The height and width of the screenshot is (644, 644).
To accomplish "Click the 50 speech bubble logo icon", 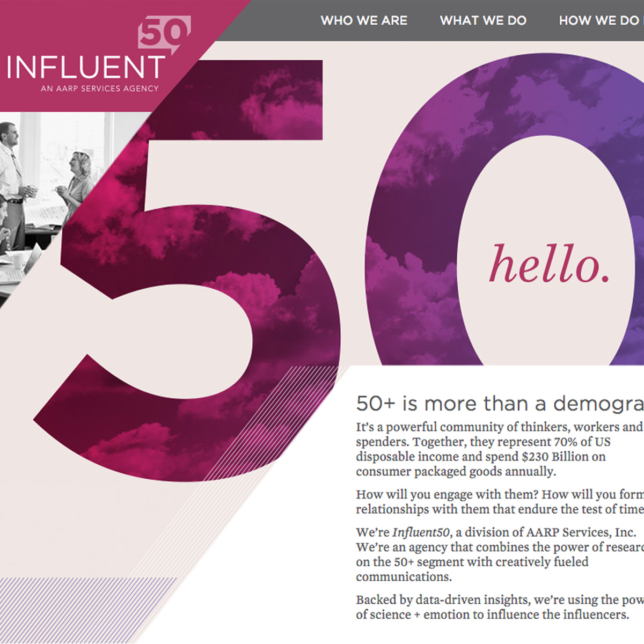I will tap(164, 34).
